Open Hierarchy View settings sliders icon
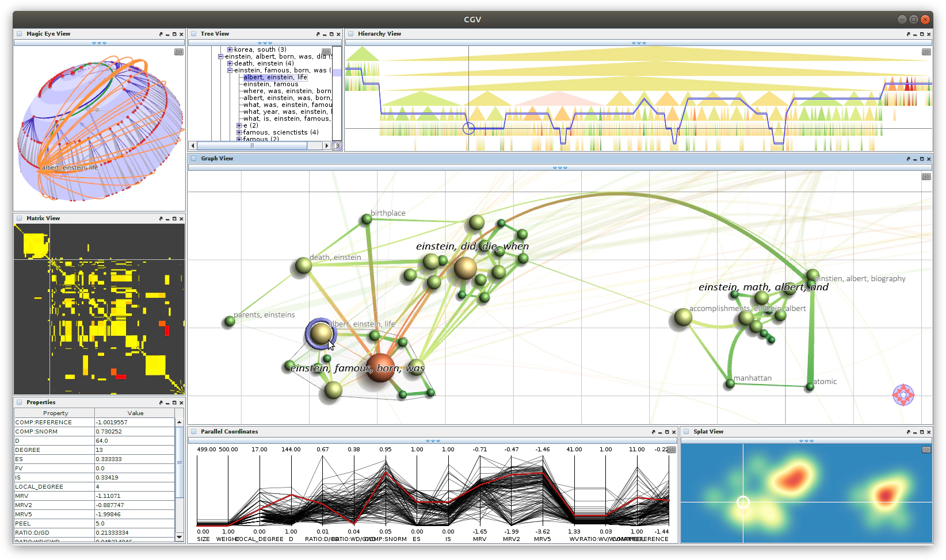The height and width of the screenshot is (560, 946). click(x=926, y=52)
